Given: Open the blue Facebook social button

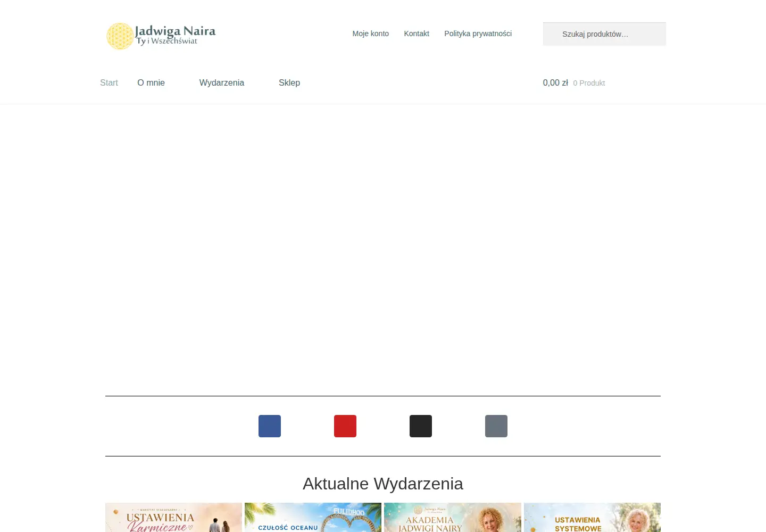Looking at the screenshot, I should click(x=270, y=426).
